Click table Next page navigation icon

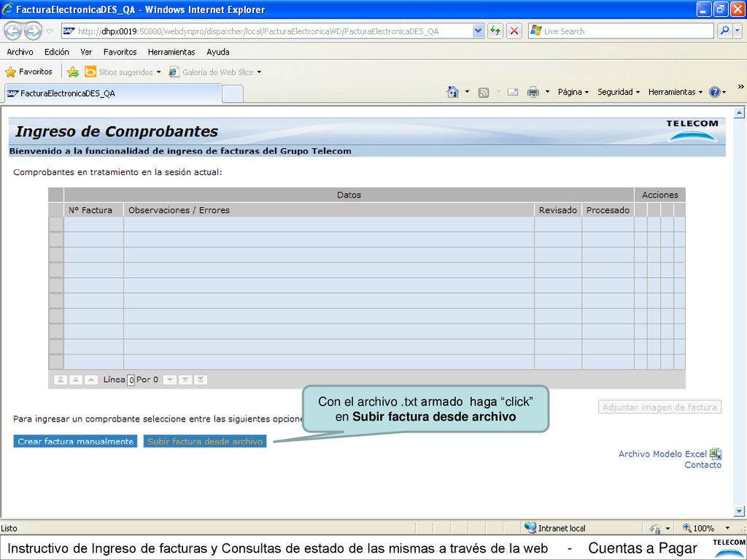pyautogui.click(x=185, y=379)
